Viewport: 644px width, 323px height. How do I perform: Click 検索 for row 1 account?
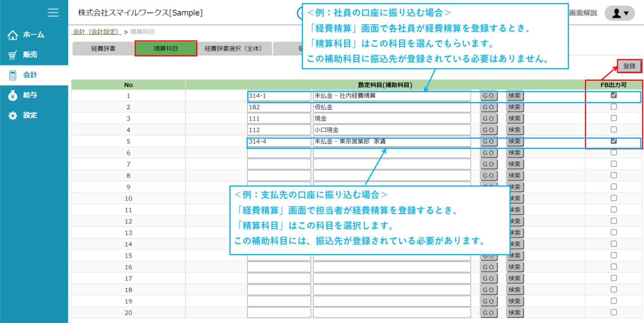click(x=514, y=95)
